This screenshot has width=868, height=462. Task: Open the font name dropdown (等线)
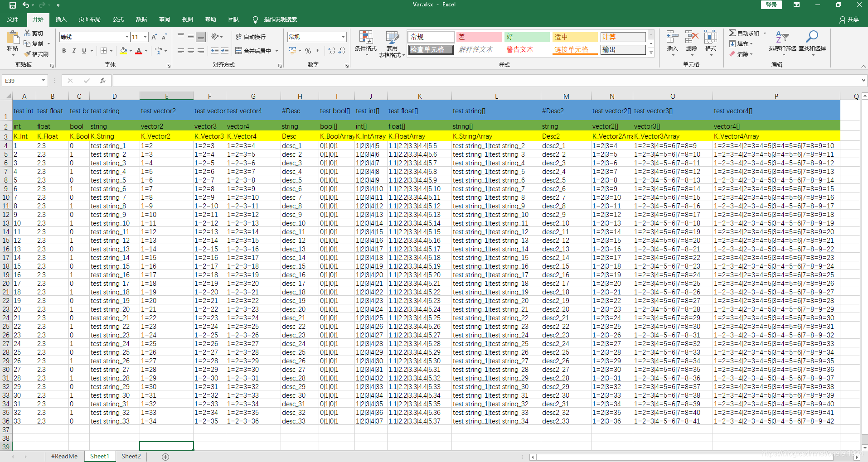coord(127,37)
